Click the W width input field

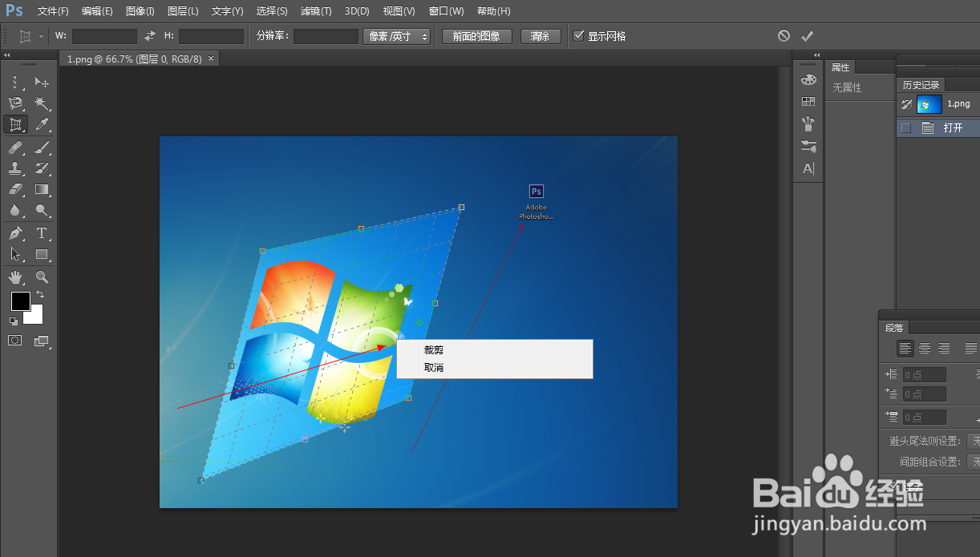click(x=104, y=36)
